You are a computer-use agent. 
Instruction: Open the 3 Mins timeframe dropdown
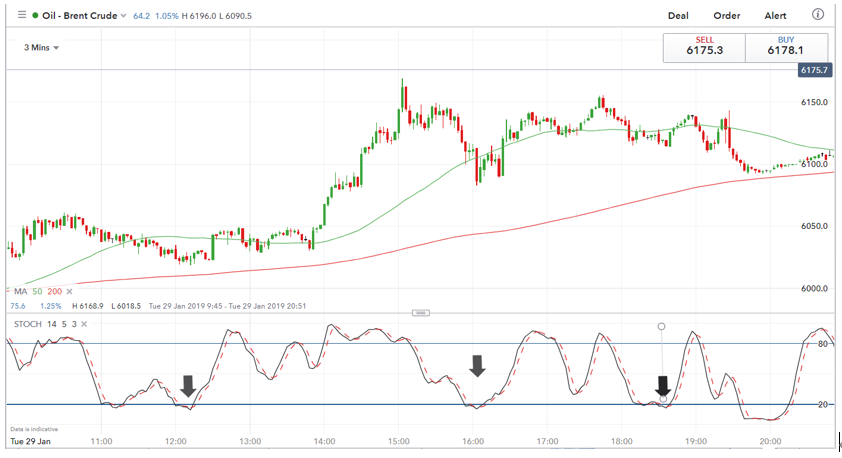(x=41, y=48)
